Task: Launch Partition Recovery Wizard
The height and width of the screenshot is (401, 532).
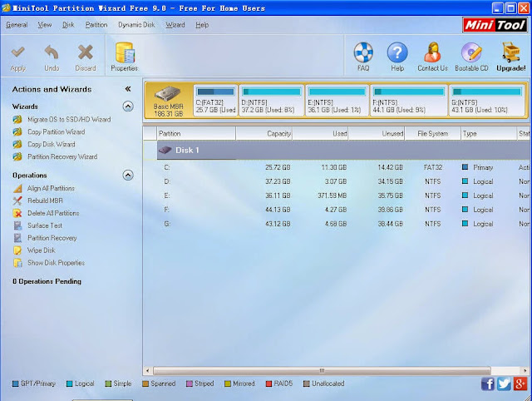Action: click(x=62, y=156)
